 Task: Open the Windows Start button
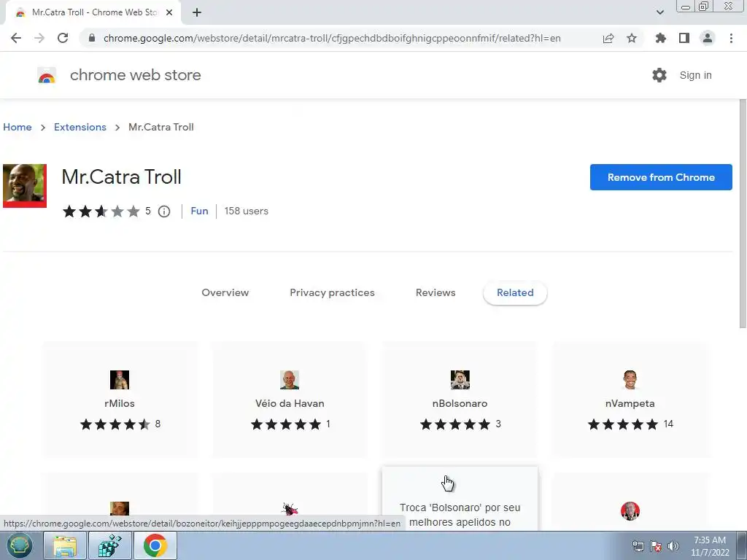click(x=19, y=545)
